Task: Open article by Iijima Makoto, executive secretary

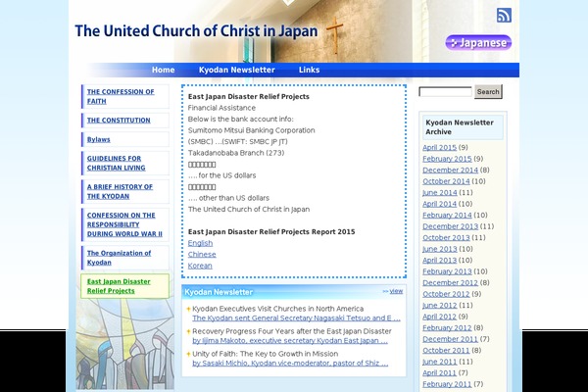Action: (290, 341)
